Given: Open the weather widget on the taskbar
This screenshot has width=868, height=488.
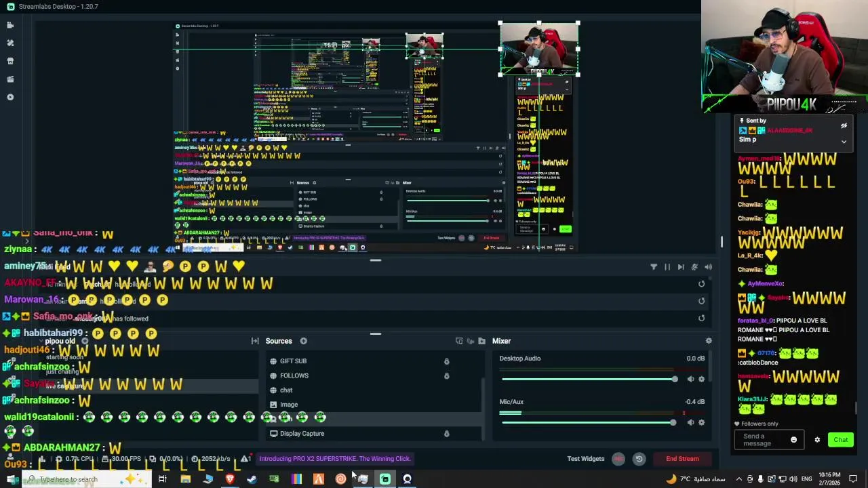Looking at the screenshot, I should click(x=696, y=479).
